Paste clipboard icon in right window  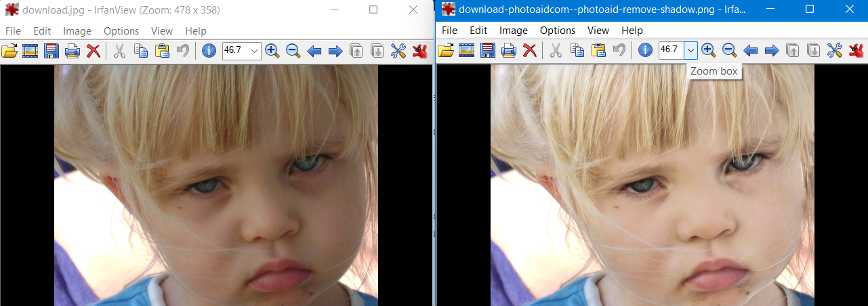pos(598,50)
